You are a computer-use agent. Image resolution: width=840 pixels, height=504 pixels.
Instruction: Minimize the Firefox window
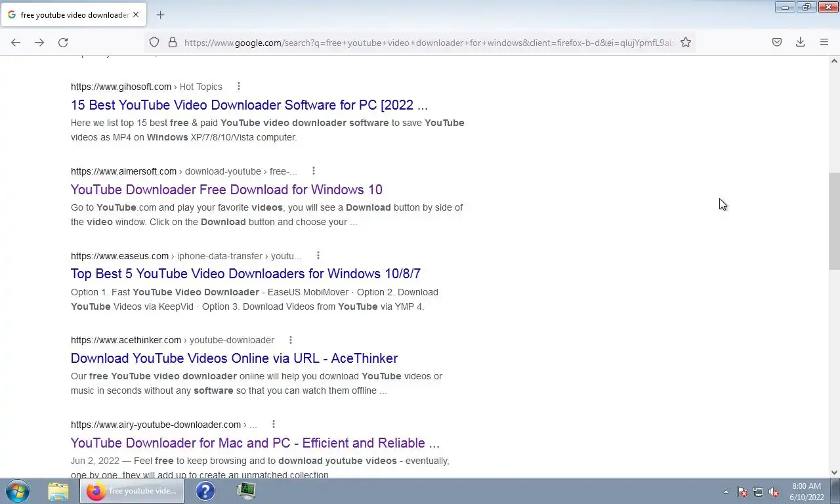784,7
